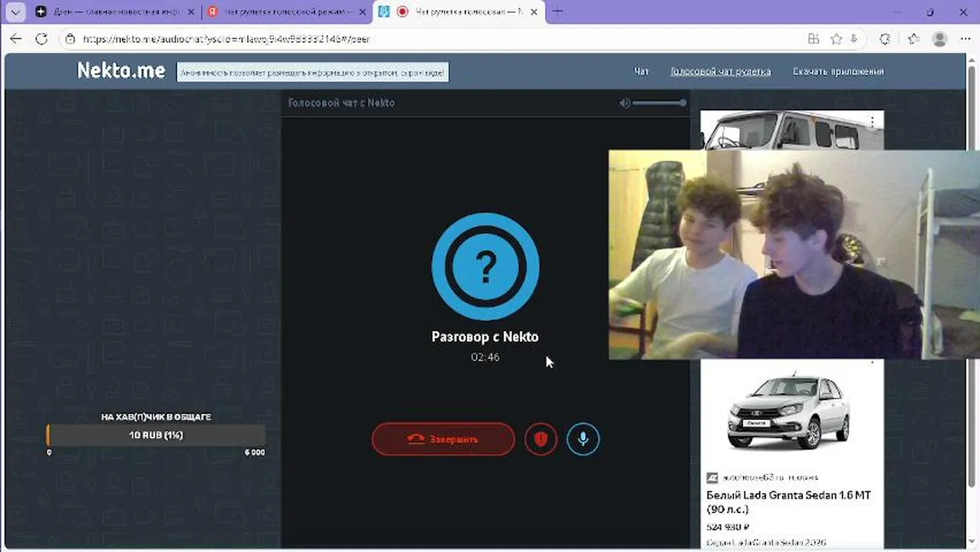Click the 524 930 ₽ price text
The width and height of the screenshot is (980, 552).
[728, 527]
